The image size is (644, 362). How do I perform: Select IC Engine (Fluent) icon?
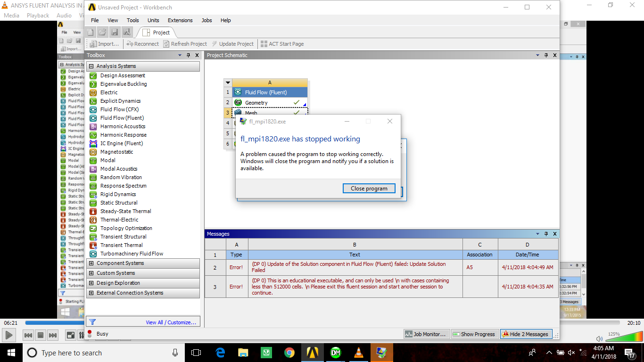point(93,143)
